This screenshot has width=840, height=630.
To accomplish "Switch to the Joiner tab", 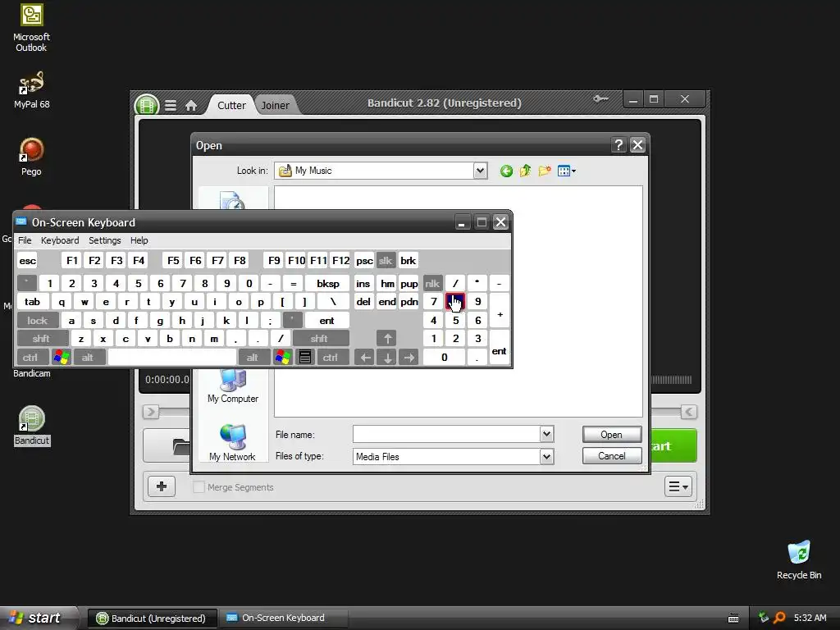I will [x=275, y=106].
